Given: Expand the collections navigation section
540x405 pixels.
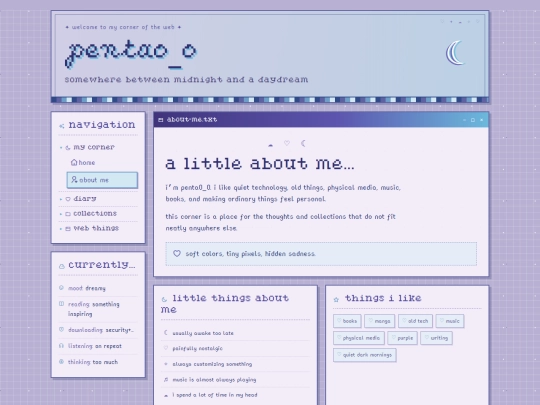Looking at the screenshot, I should click(98, 214).
